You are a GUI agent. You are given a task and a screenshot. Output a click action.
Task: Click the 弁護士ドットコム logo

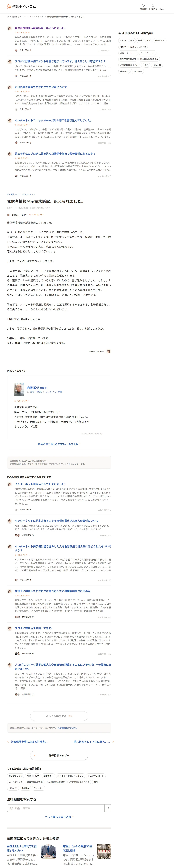tap(21, 6)
